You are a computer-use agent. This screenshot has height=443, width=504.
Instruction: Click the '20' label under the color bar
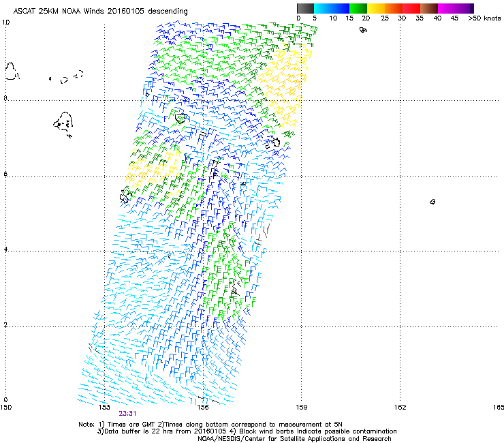[x=366, y=18]
